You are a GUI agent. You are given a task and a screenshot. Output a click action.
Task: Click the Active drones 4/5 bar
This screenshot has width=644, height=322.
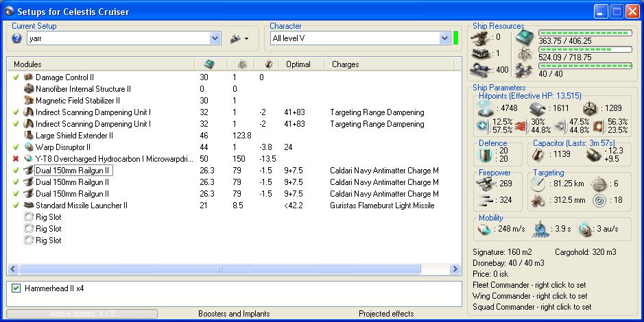82,314
